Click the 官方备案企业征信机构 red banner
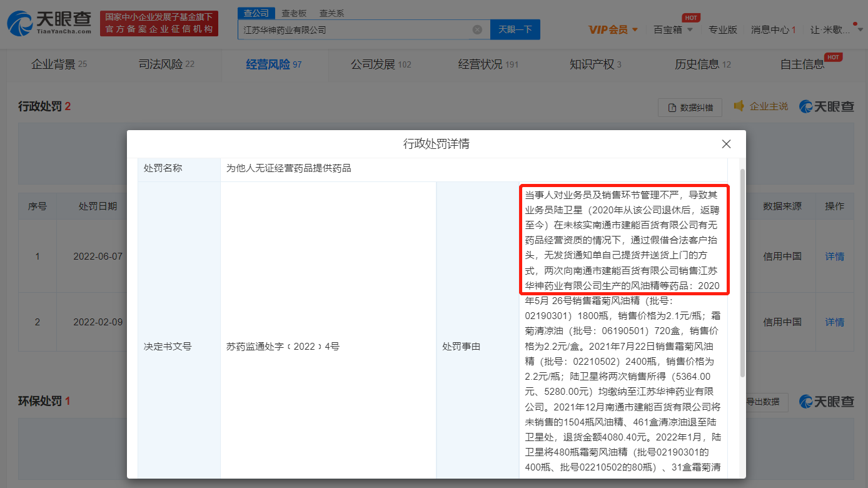This screenshot has height=488, width=868. tap(159, 23)
